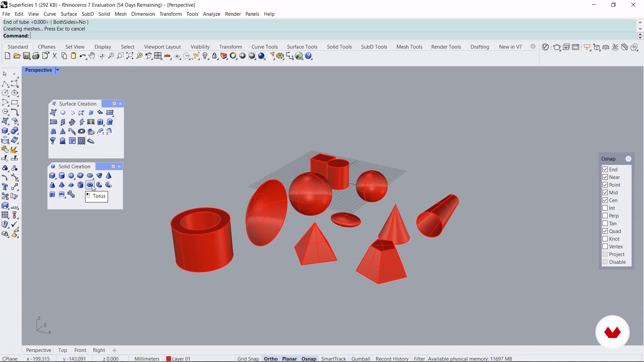
Task: Select the Tube tool in Solid Creation
Action: pos(80,185)
